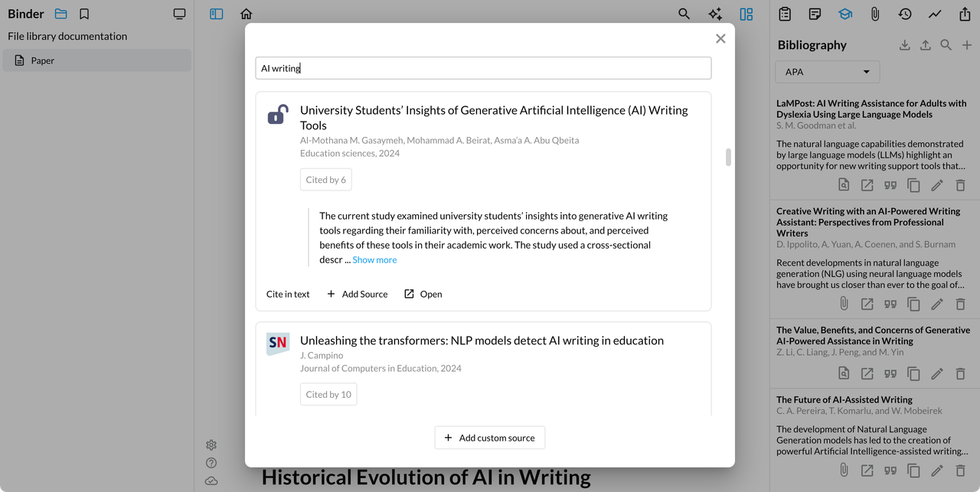The image size is (980, 492).
Task: Insert quote citation for The Value, Benefits entry
Action: pos(890,373)
